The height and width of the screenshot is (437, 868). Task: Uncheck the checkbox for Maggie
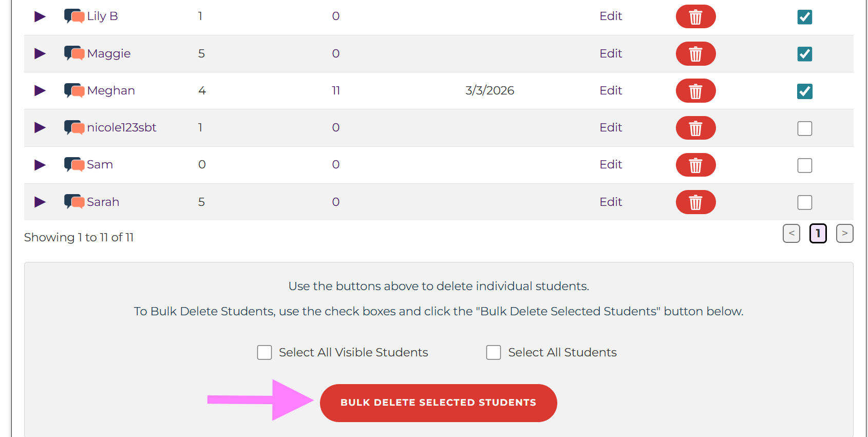(804, 54)
